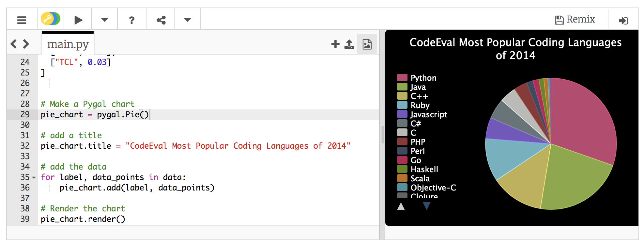Viewport: 644px width, 247px height.
Task: Click the pie_chart.title string on line 32
Action: (x=238, y=146)
